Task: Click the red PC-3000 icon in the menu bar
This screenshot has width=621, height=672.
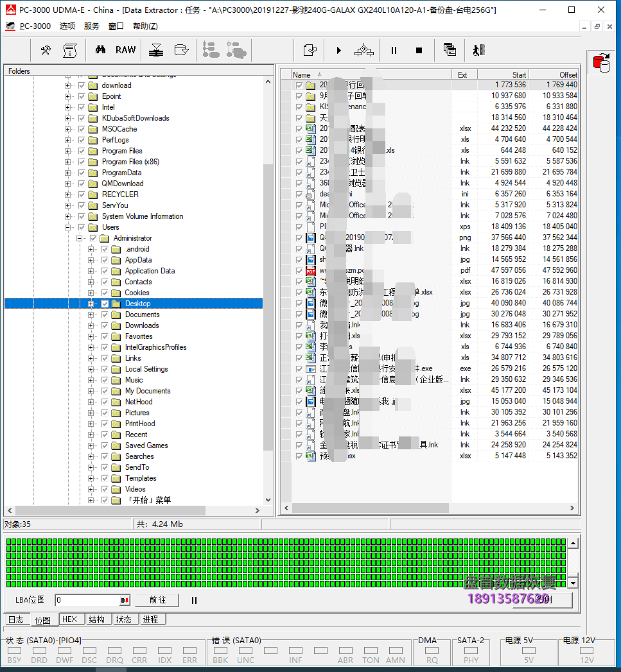Action: (10, 26)
